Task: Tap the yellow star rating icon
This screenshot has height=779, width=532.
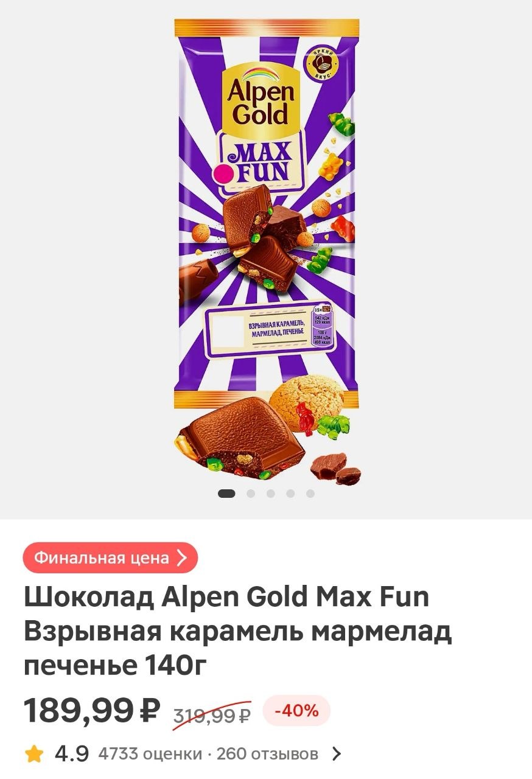Action: coord(35,755)
